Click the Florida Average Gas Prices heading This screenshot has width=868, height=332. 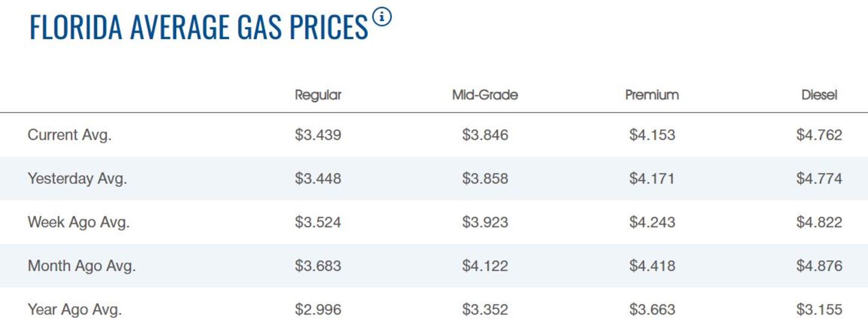tap(198, 28)
